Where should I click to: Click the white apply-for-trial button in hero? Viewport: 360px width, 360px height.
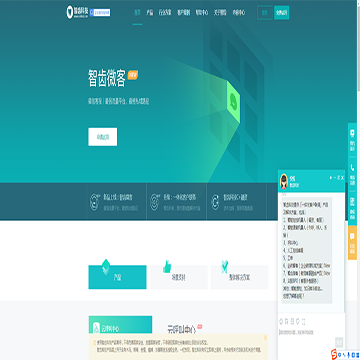coord(103,137)
